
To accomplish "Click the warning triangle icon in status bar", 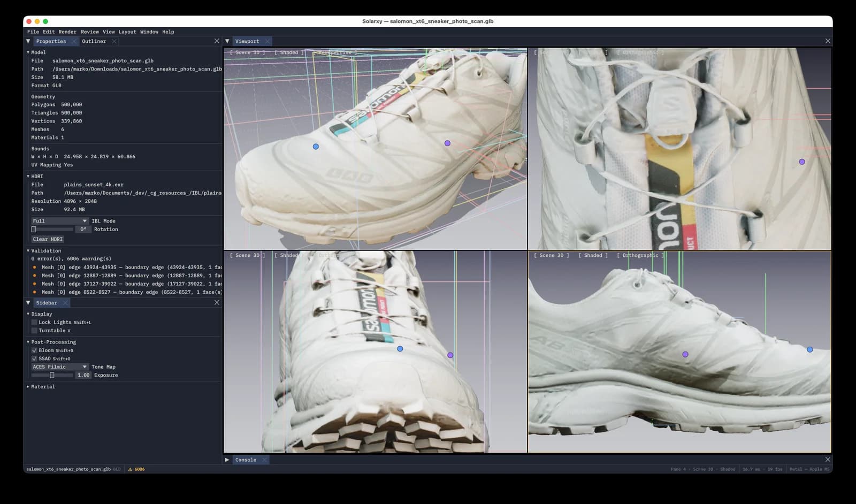I will pos(130,469).
